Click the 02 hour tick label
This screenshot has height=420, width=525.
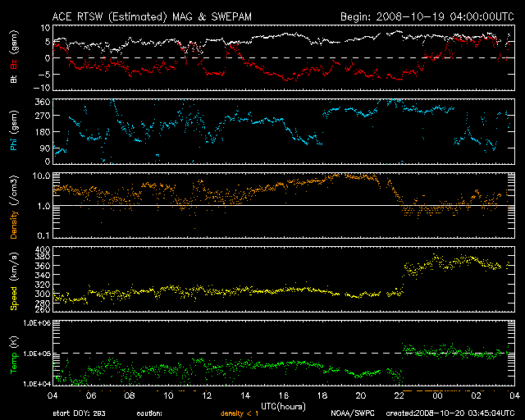coord(476,396)
